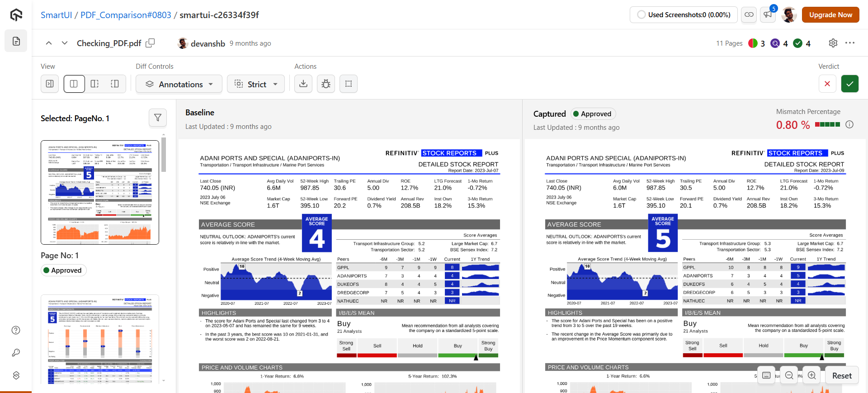Zoom in with the magnifier plus icon

point(812,375)
